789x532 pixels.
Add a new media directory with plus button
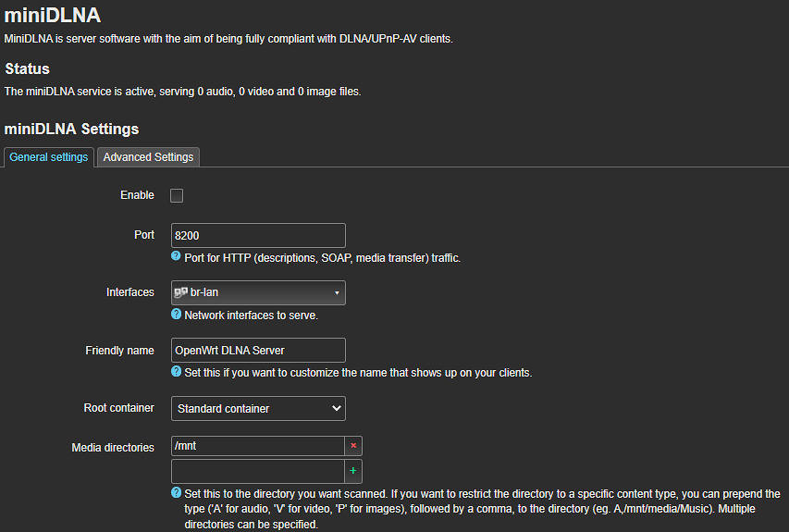pyautogui.click(x=353, y=471)
